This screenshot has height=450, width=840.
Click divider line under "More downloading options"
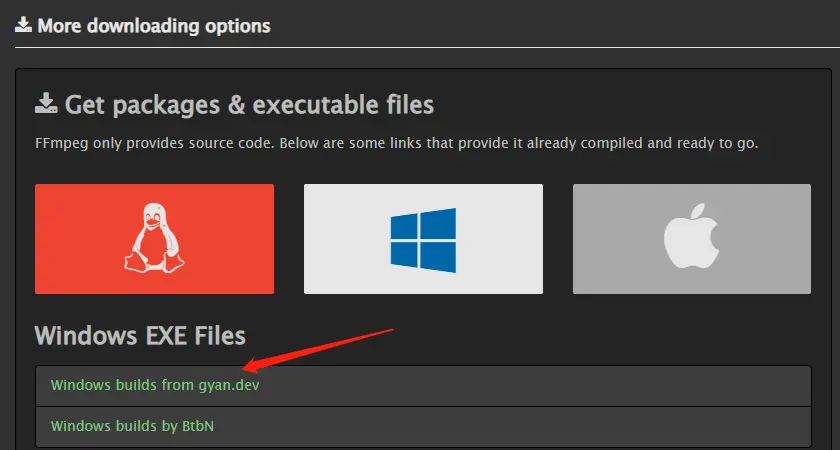[x=420, y=47]
